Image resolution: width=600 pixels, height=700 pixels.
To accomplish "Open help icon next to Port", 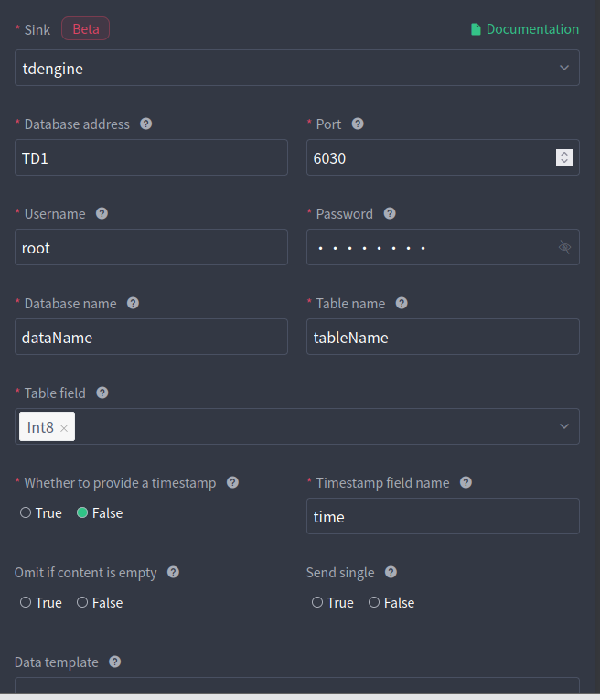I will (358, 124).
